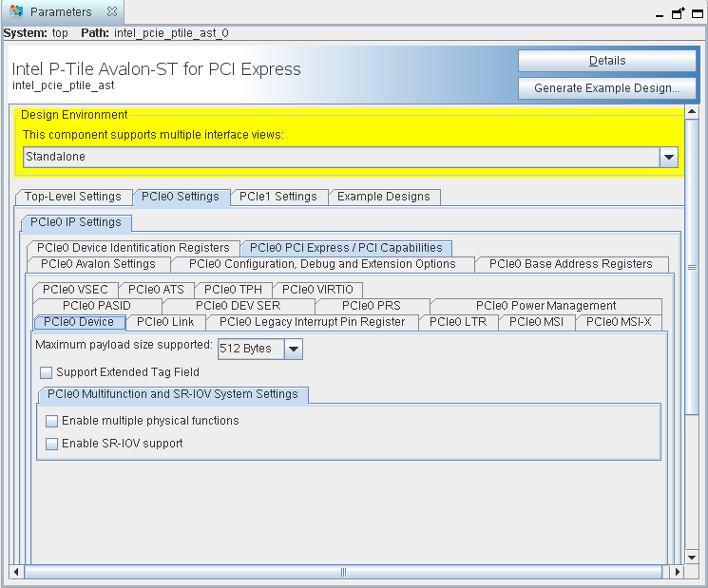Select the PCIe0 Settings tab
The image size is (708, 588).
pyautogui.click(x=181, y=197)
